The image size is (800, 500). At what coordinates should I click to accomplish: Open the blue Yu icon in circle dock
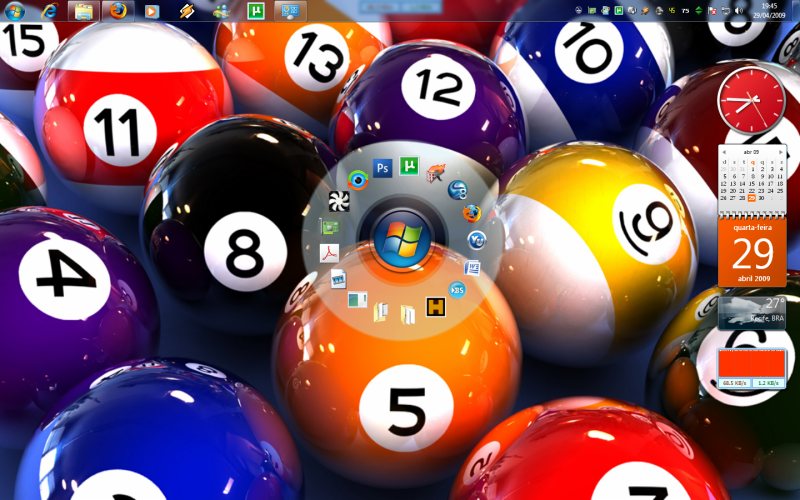tap(477, 240)
